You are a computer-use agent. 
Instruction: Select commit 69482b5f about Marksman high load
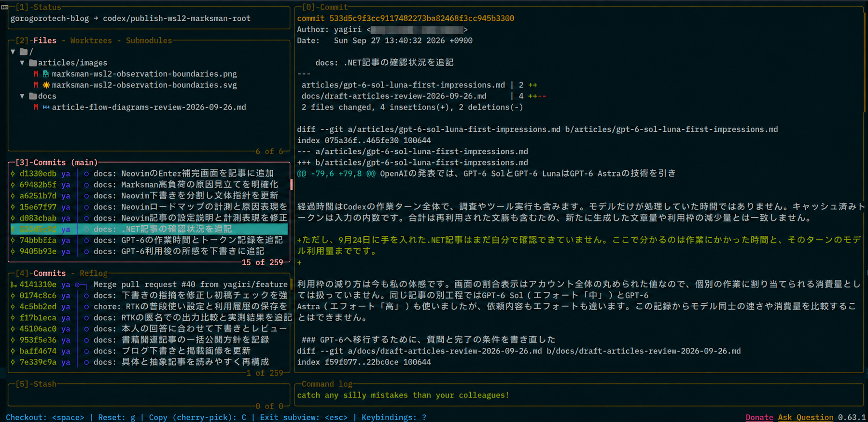(149, 185)
